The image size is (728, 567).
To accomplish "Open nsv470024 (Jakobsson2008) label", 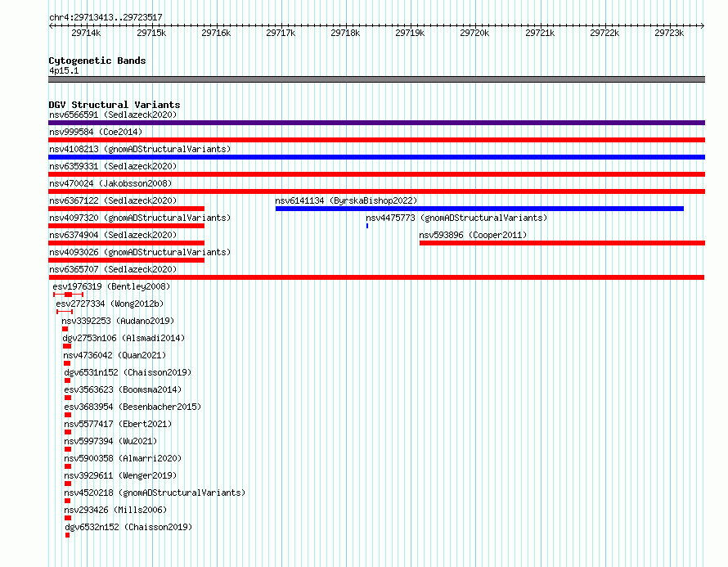I will (x=110, y=183).
